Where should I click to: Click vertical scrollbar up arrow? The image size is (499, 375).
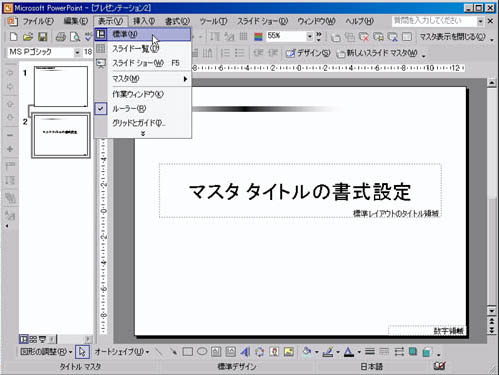pos(492,82)
